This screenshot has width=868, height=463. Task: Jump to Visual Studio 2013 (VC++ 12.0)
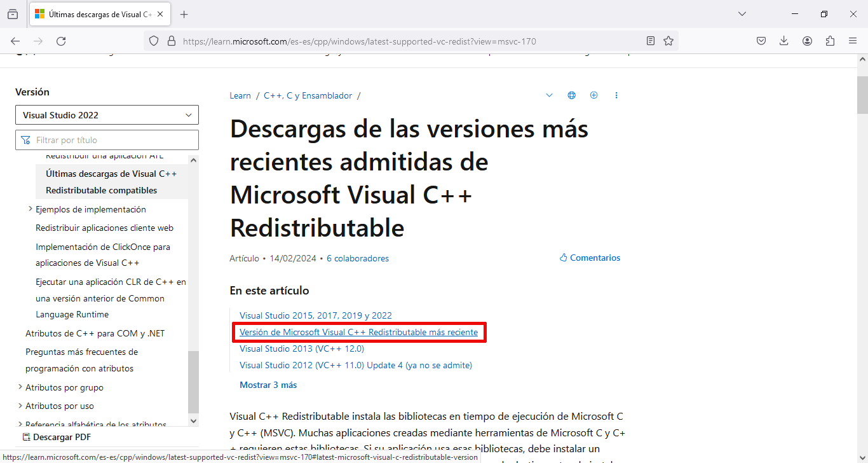pyautogui.click(x=302, y=349)
